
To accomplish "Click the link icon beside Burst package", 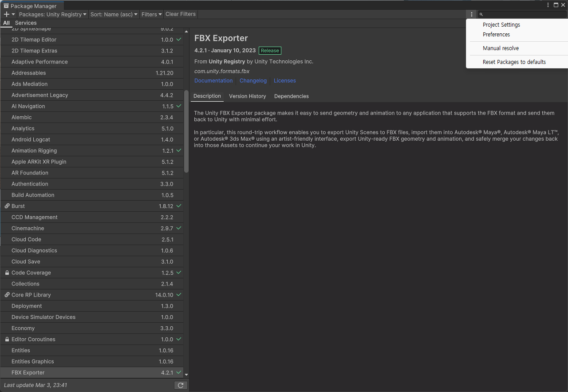I will coord(7,206).
